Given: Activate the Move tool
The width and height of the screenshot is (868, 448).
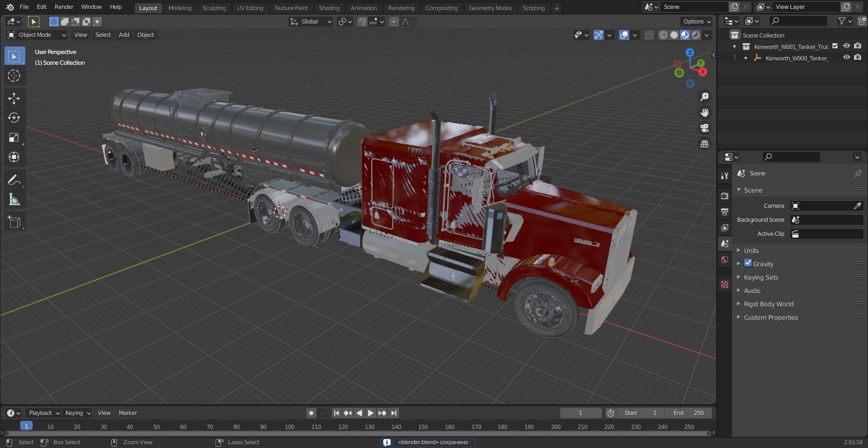Looking at the screenshot, I should (x=14, y=98).
